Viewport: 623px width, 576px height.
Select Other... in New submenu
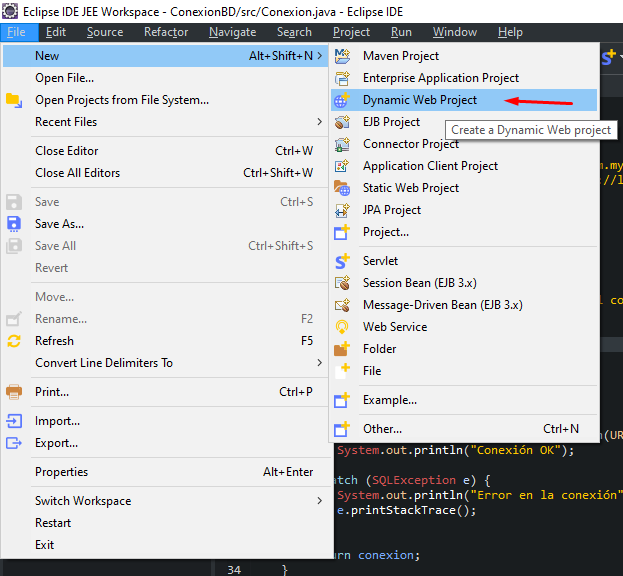pos(382,429)
